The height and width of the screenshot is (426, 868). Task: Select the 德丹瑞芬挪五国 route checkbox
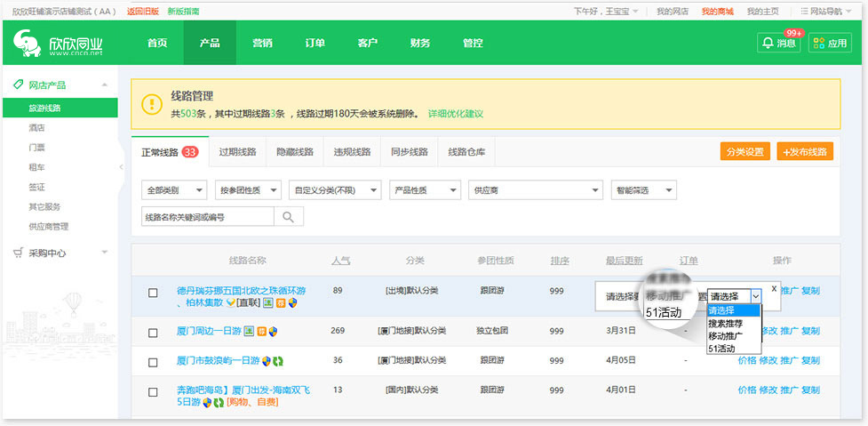(153, 293)
